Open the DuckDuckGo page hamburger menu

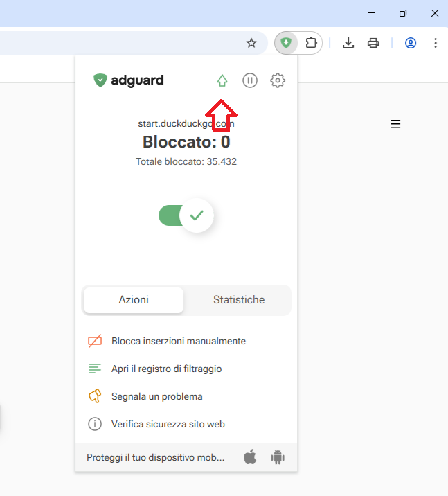(395, 124)
